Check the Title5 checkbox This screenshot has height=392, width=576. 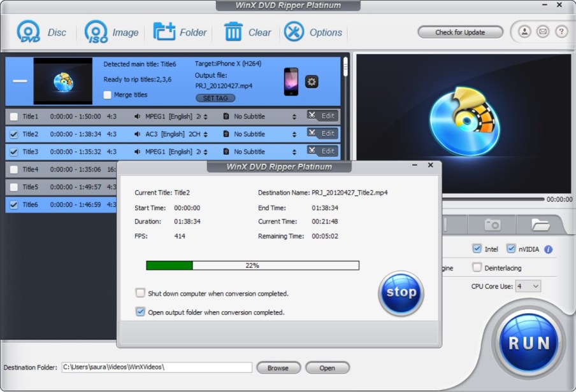click(x=14, y=187)
